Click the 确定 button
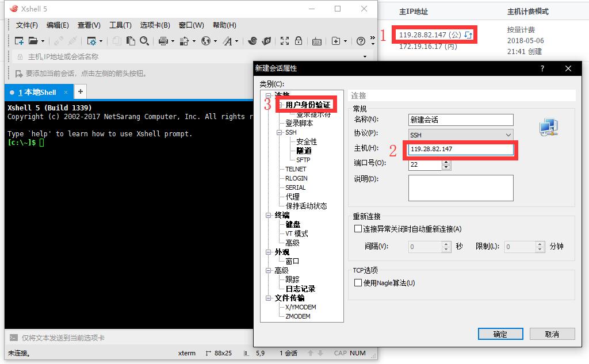 pos(500,334)
